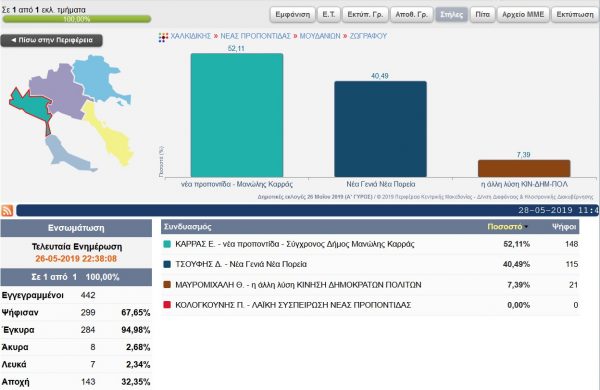Switch to the Πίτα pie chart view
Image resolution: width=600 pixels, height=390 pixels.
[x=482, y=15]
